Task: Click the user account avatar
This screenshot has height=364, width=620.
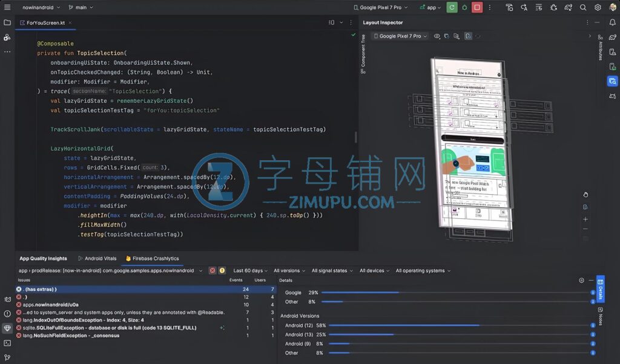Action: click(613, 7)
